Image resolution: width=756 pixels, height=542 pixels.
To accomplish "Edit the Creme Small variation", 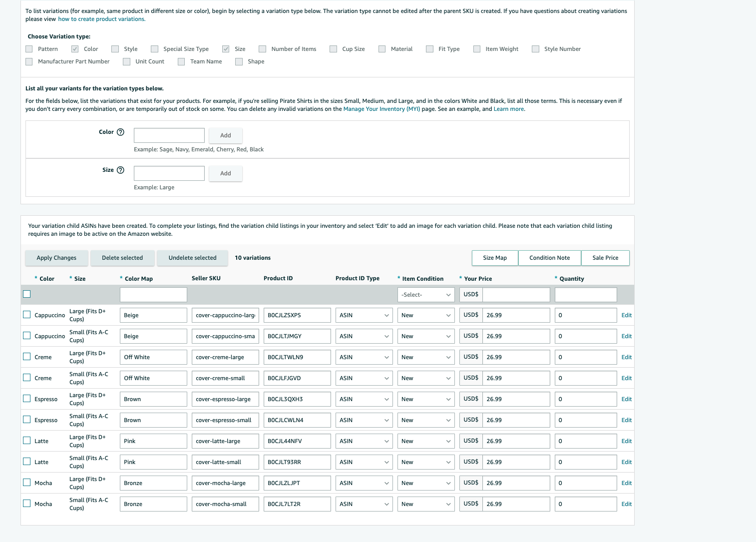I will pyautogui.click(x=627, y=378).
